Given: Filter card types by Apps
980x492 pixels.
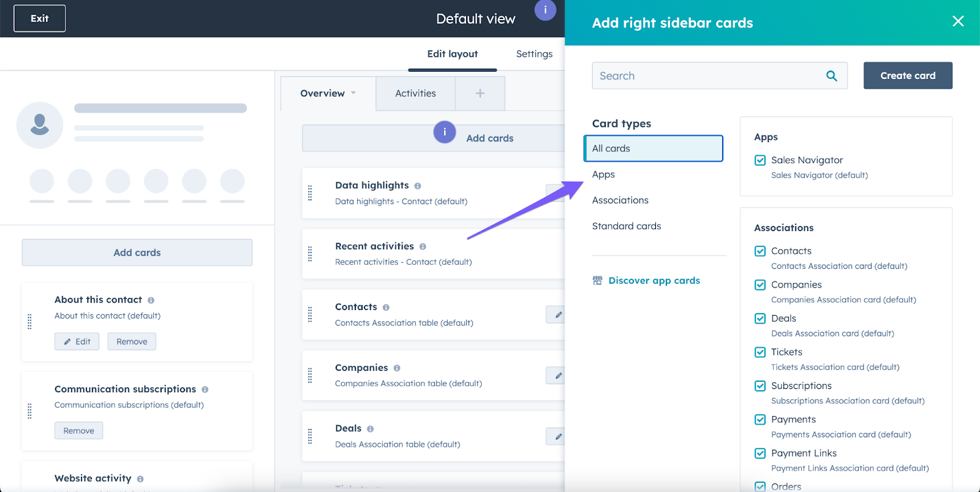Looking at the screenshot, I should point(603,175).
